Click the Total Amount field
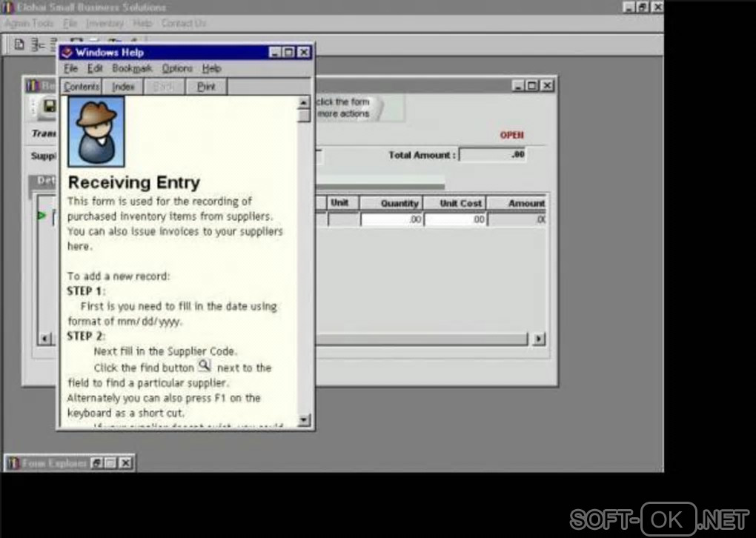The height and width of the screenshot is (538, 756). tap(492, 155)
